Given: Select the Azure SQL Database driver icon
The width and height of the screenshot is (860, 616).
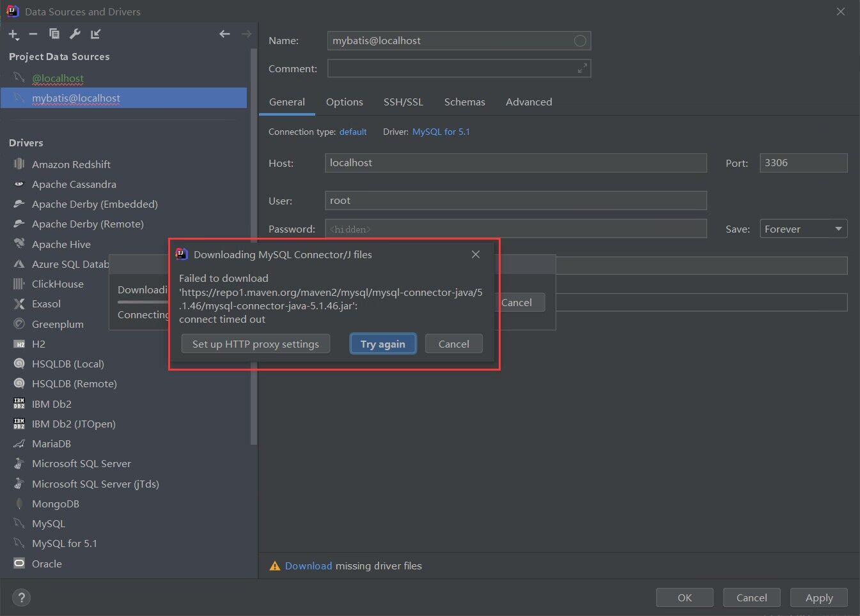Looking at the screenshot, I should (19, 264).
